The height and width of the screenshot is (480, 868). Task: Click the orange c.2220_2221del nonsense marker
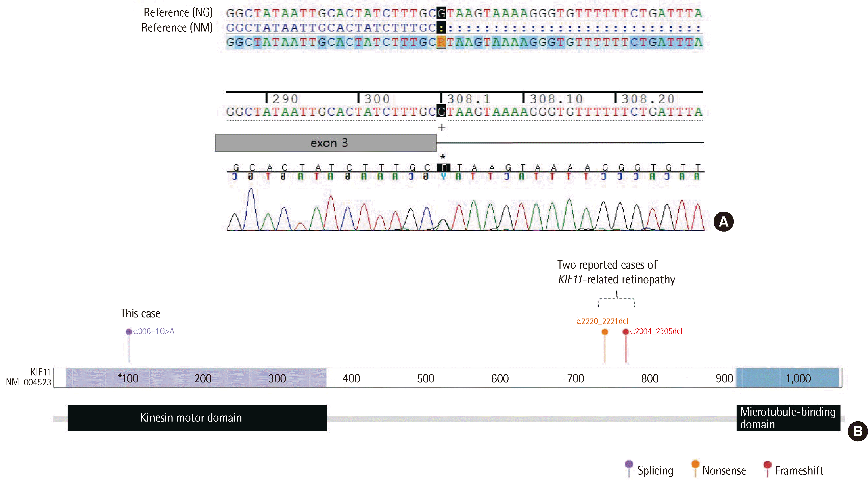coord(605,332)
